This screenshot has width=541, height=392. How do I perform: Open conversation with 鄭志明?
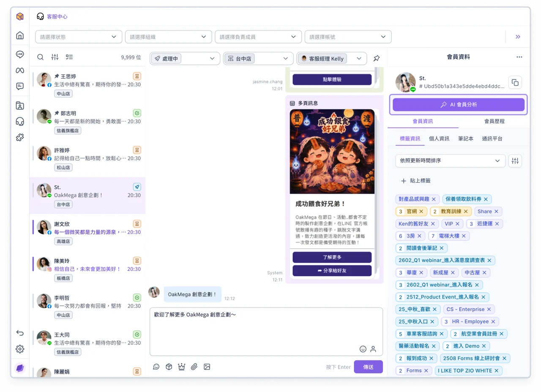pyautogui.click(x=87, y=122)
